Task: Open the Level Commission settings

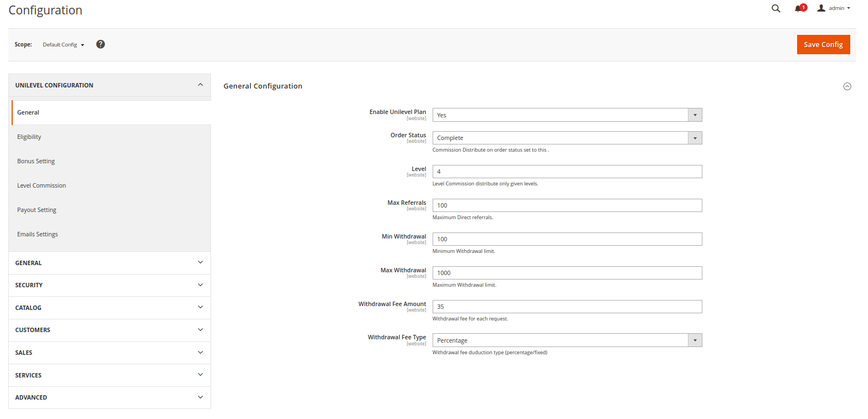Action: [42, 185]
